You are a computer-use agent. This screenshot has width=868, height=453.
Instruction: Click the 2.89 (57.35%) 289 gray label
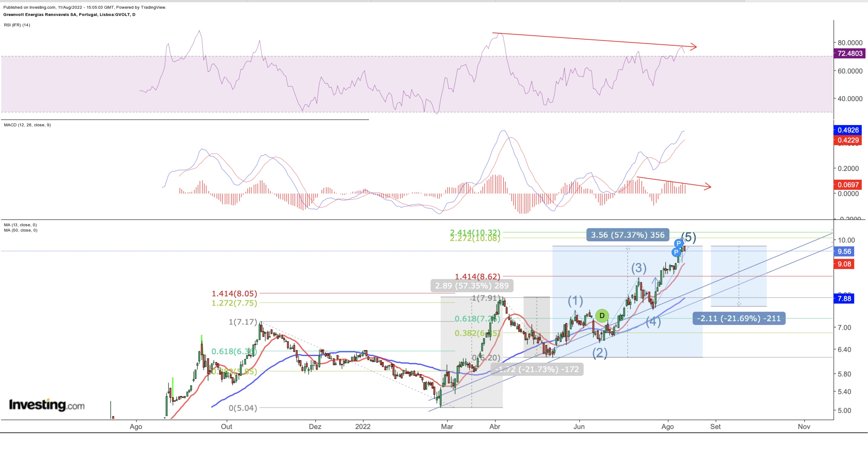coord(472,286)
